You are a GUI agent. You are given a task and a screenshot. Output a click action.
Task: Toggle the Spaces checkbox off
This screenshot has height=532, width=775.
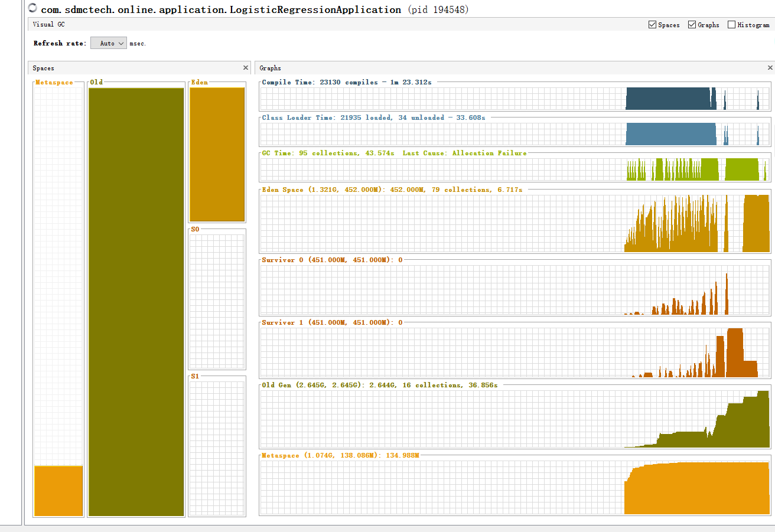652,24
